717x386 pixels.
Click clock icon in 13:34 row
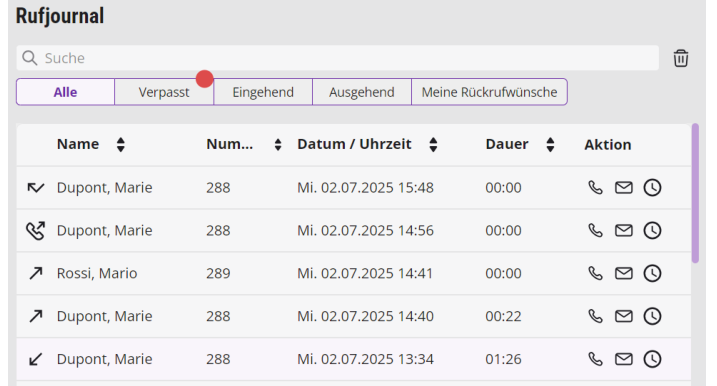653,359
